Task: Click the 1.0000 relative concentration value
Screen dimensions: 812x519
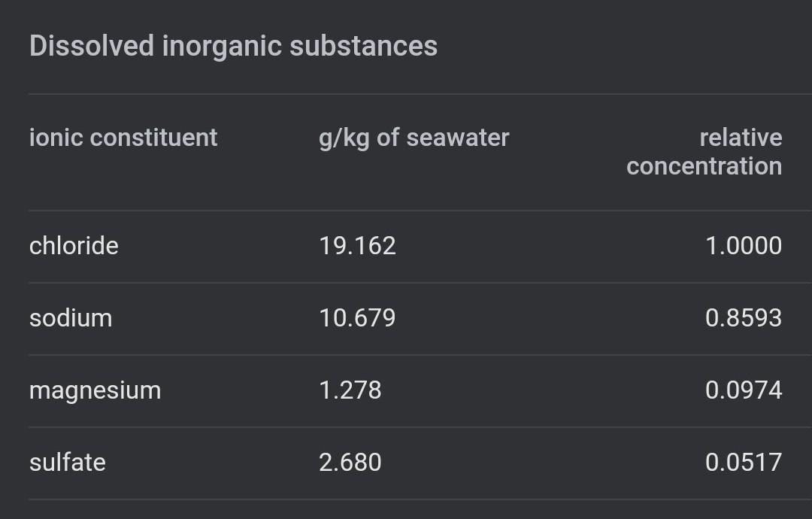Action: [743, 246]
